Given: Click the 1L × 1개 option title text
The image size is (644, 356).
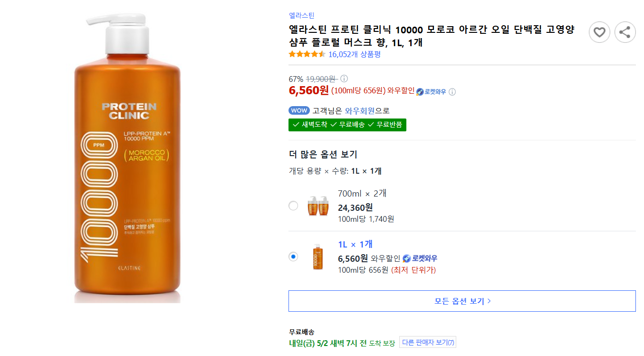Looking at the screenshot, I should point(355,244).
